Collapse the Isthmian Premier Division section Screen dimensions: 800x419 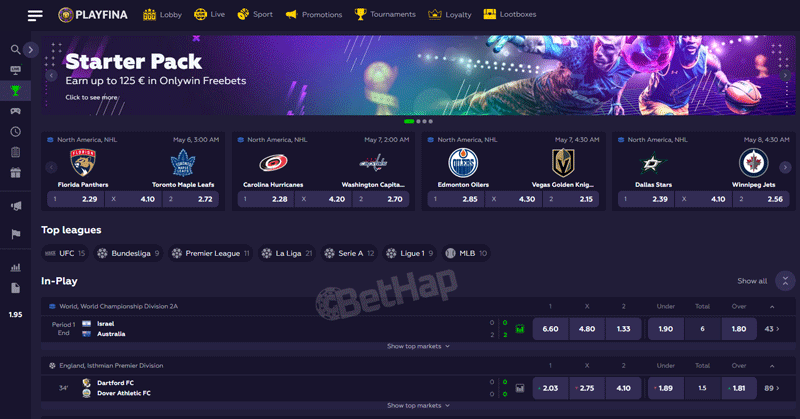click(772, 366)
